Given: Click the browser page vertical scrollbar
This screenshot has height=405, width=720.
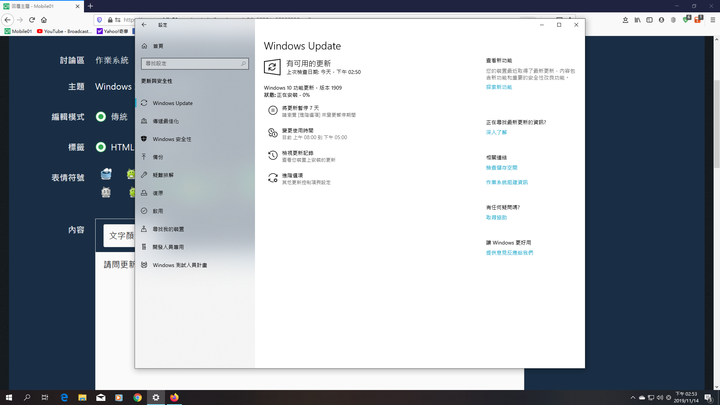Looking at the screenshot, I should (716, 125).
